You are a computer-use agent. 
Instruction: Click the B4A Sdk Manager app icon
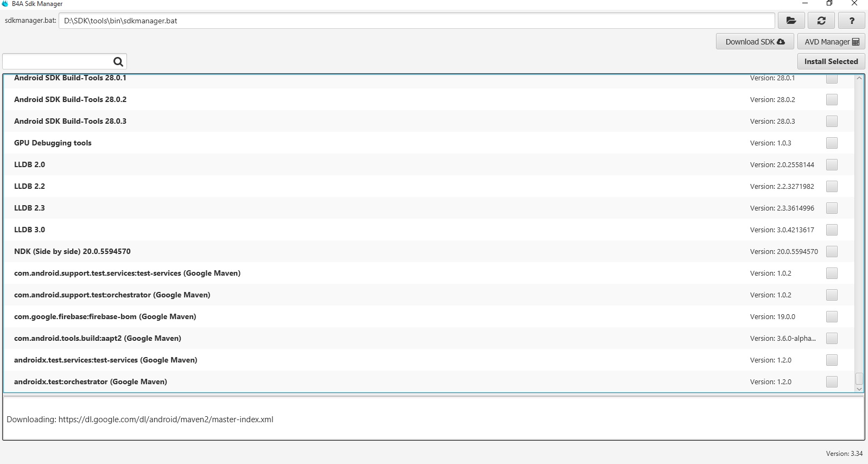point(5,4)
